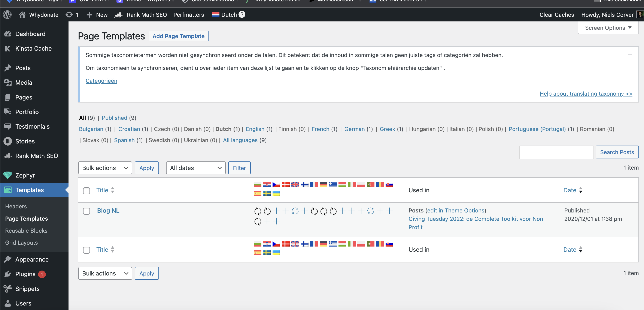
Task: Tick the select-all checkbox in table footer
Action: 86,250
